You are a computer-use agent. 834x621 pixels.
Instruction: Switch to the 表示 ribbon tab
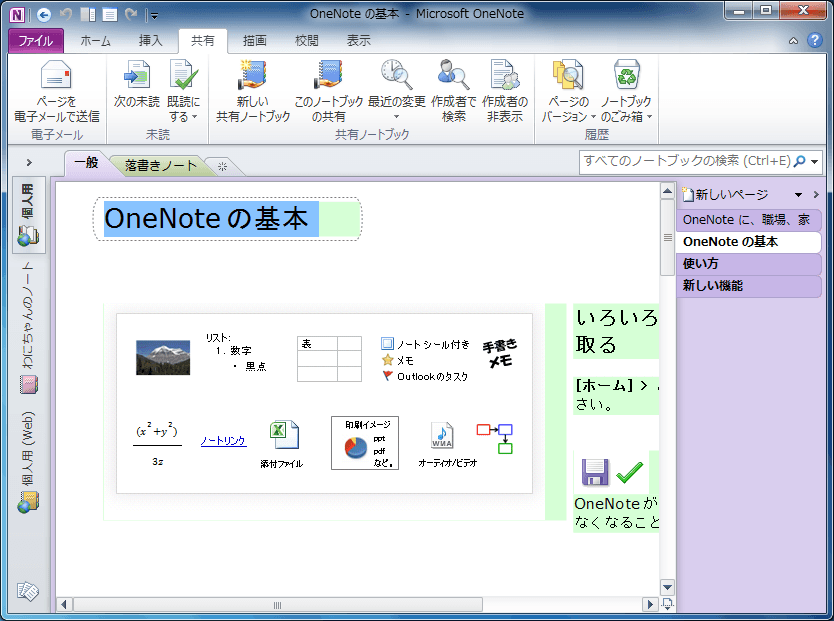point(358,41)
